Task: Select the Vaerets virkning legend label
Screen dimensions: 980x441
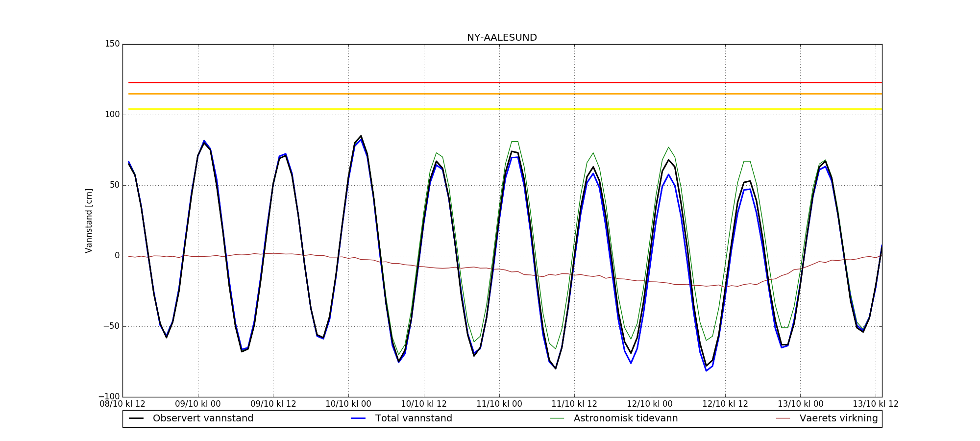Action: [x=838, y=418]
